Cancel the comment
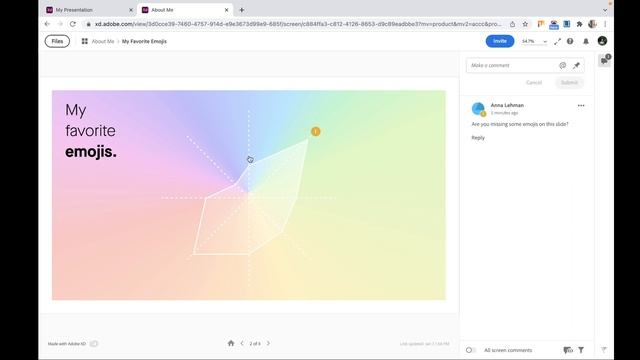Viewport: 640px width, 360px height. [x=534, y=82]
